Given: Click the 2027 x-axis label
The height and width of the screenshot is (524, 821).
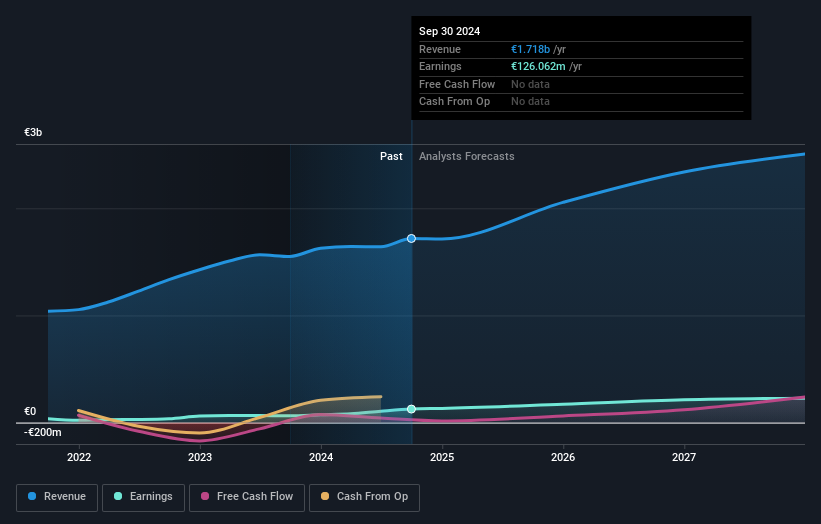Looking at the screenshot, I should [684, 458].
